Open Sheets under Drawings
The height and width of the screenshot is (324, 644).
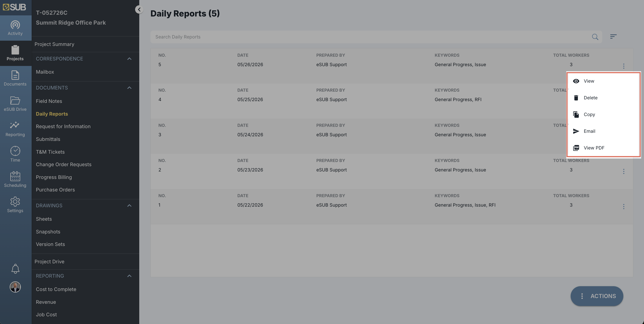(44, 219)
